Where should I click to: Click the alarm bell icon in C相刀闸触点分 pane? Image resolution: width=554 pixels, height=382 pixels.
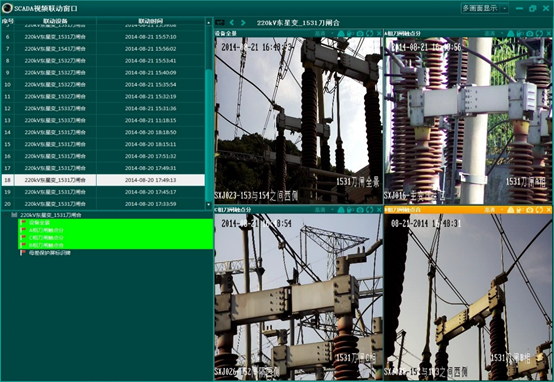pos(341,210)
